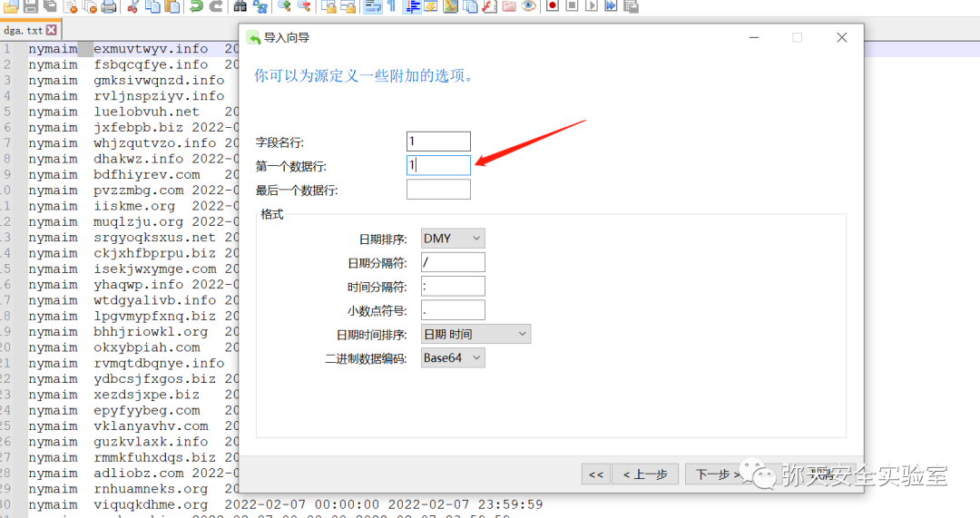Image resolution: width=980 pixels, height=518 pixels.
Task: Click the 最后一个数据行 input field
Action: pyautogui.click(x=438, y=190)
